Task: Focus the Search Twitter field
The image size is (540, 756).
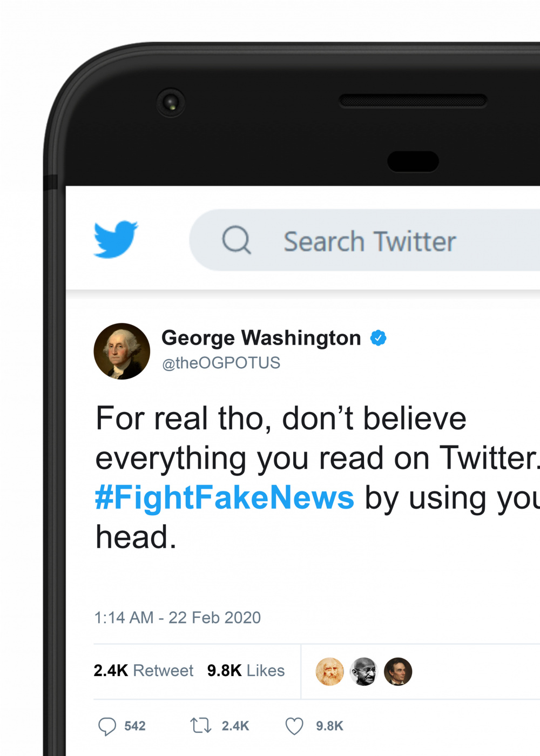Action: click(x=364, y=240)
